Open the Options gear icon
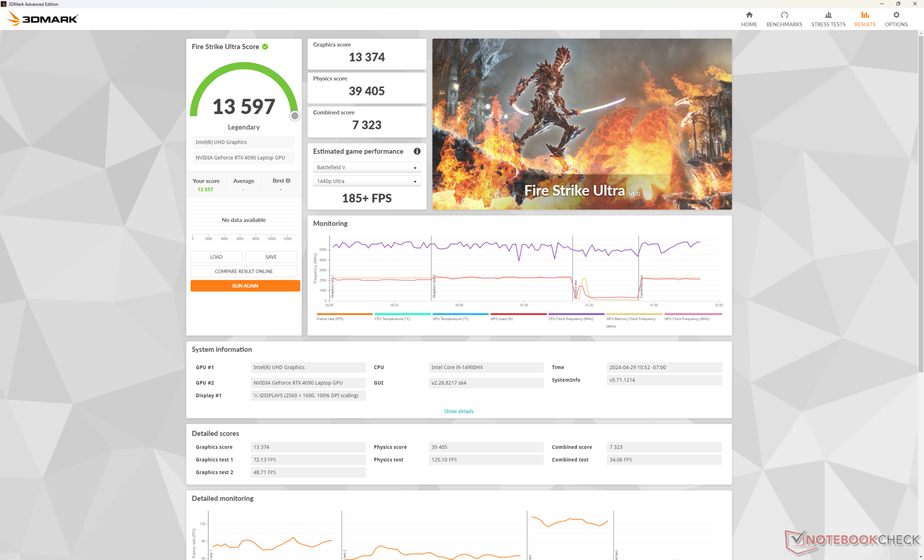This screenshot has width=924, height=560. tap(896, 15)
